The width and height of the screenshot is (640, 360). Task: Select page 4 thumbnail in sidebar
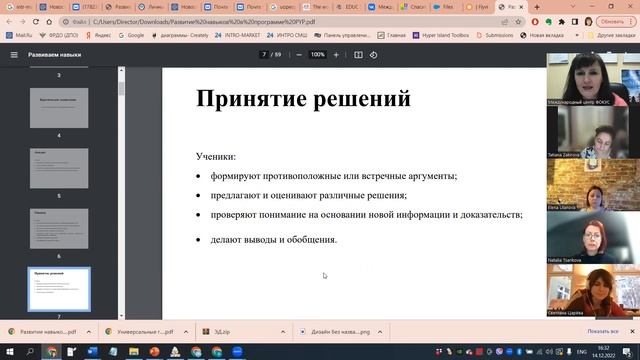pos(59,108)
